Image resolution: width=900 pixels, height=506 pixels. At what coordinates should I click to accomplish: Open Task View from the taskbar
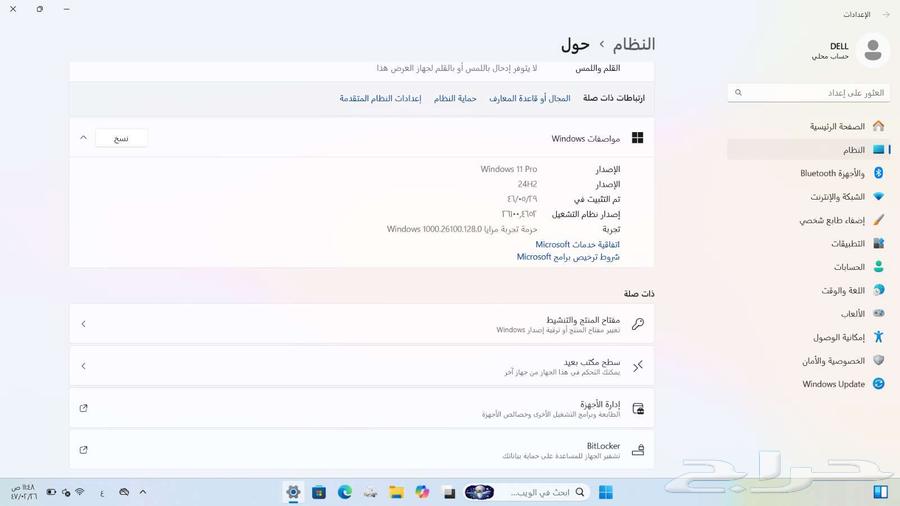tap(449, 492)
